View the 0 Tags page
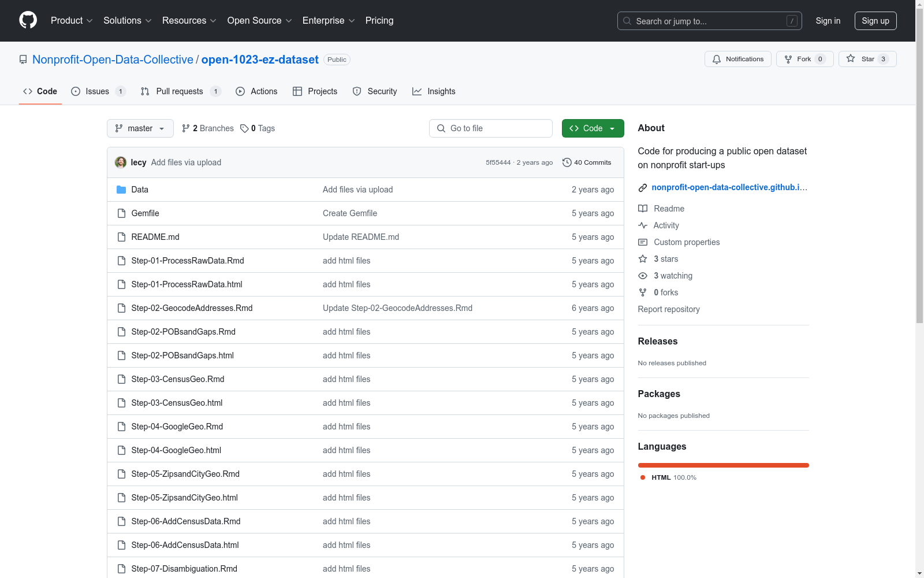924x578 pixels. (258, 128)
